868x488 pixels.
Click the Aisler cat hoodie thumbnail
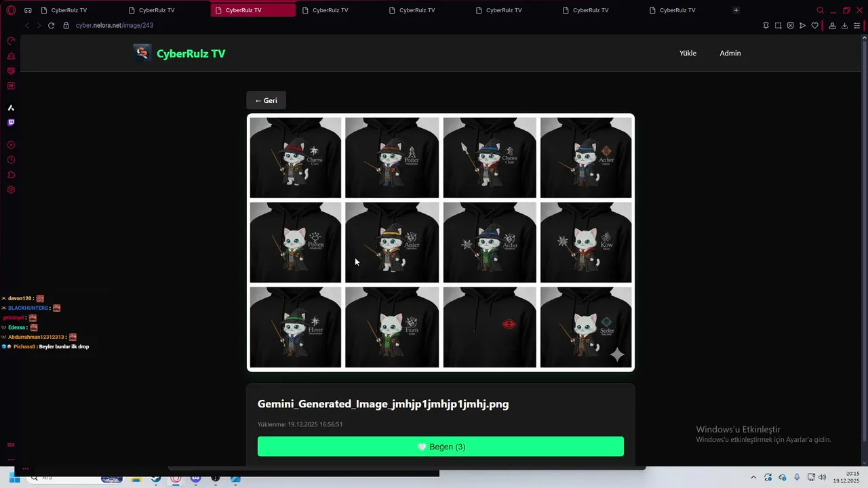[x=392, y=242]
